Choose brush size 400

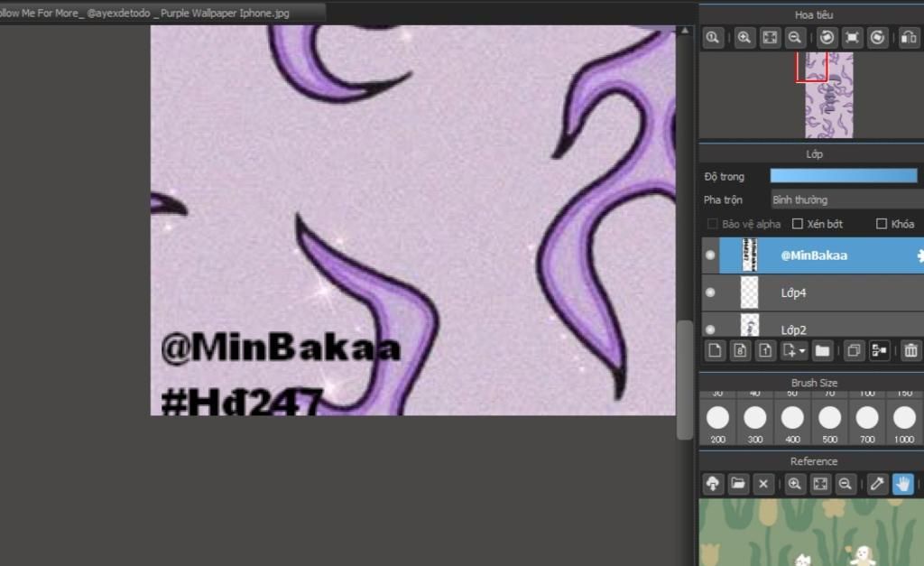tap(792, 423)
